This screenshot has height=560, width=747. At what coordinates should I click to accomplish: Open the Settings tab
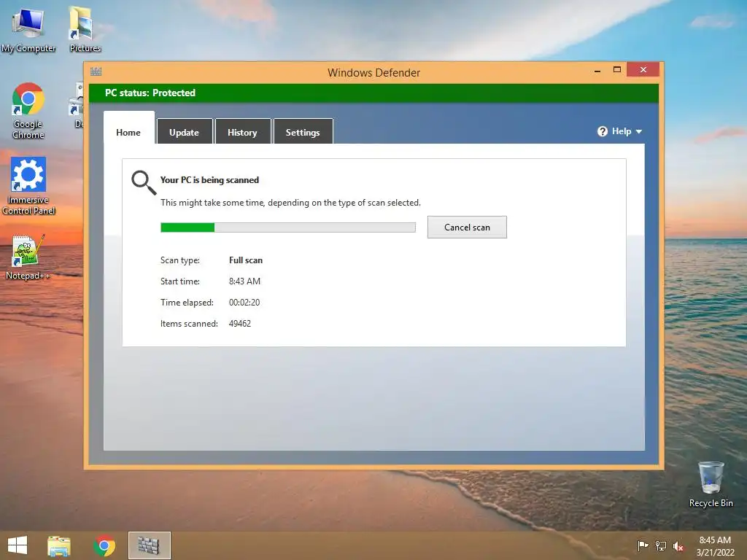click(303, 132)
